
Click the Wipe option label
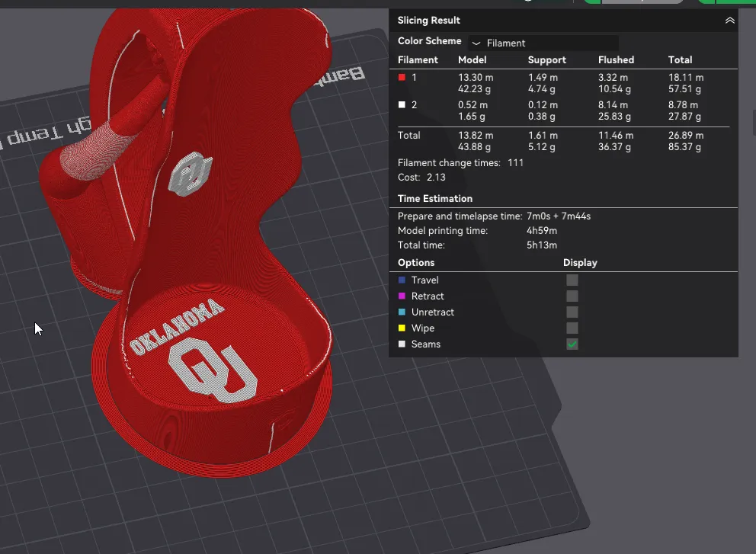coord(423,328)
